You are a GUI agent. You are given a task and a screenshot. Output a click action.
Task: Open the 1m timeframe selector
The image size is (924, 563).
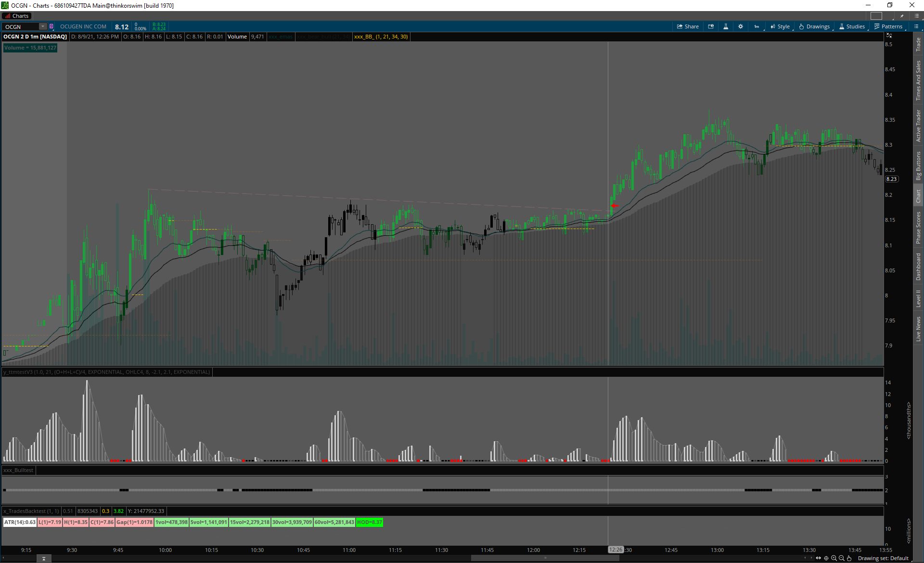coord(757,26)
